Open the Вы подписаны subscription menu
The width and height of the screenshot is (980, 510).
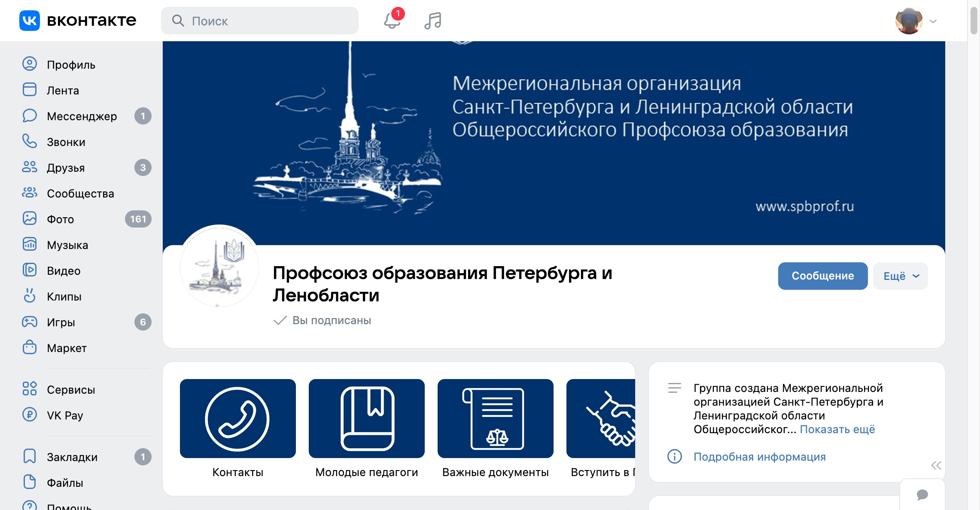[x=323, y=320]
